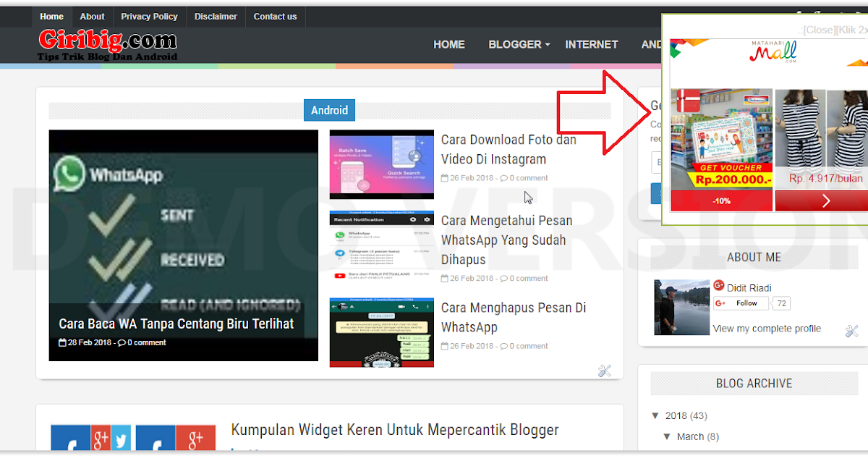This screenshot has height=456, width=868.
Task: Click the Google+ Follow button
Action: pos(740,303)
